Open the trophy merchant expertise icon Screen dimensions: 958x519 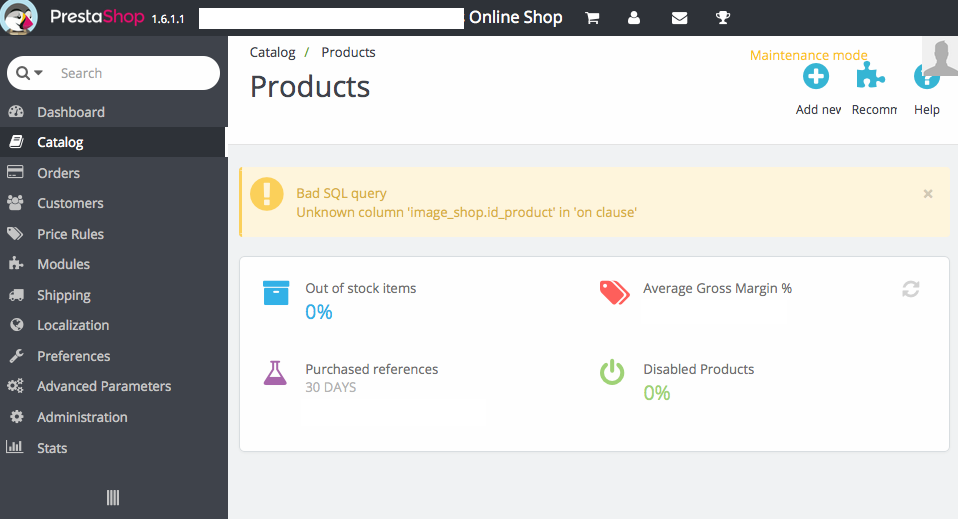[x=723, y=18]
